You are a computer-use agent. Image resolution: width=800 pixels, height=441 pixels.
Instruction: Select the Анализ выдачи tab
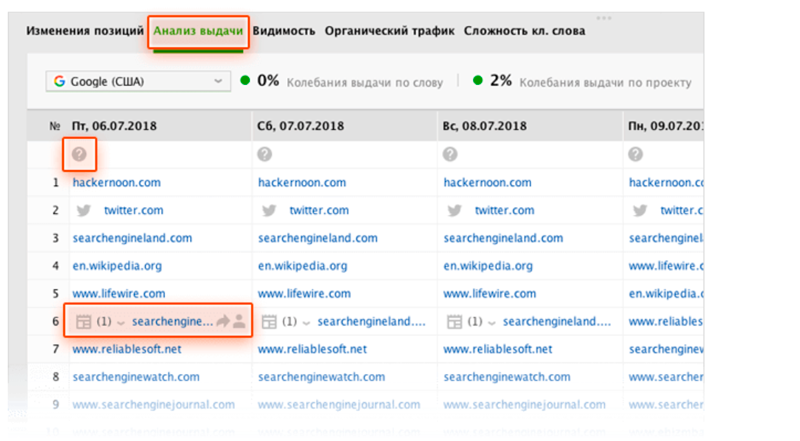point(198,31)
